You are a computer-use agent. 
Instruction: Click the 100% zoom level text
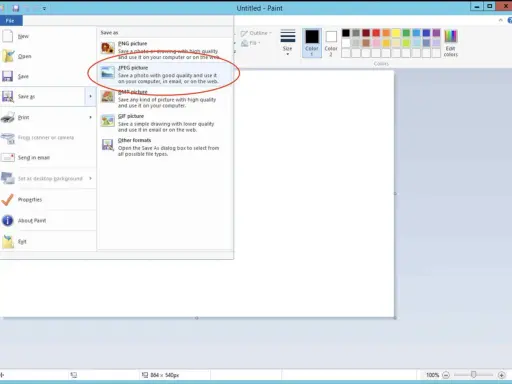click(x=432, y=375)
